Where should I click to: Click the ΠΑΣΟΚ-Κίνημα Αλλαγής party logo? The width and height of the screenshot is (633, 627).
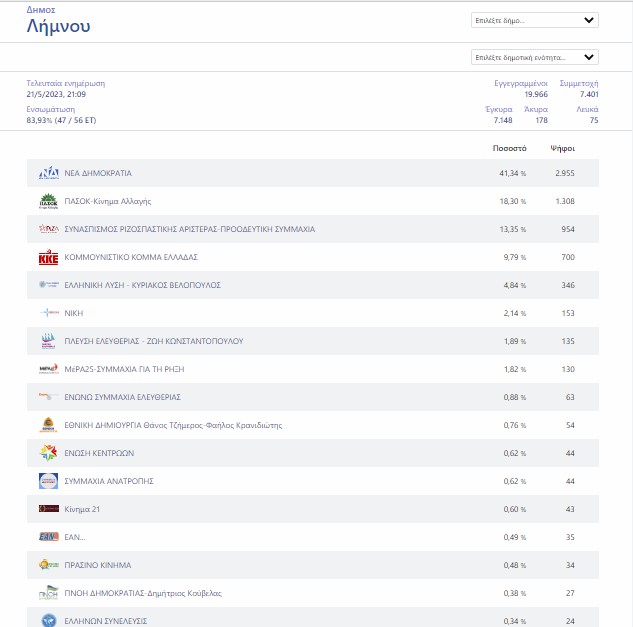click(48, 201)
